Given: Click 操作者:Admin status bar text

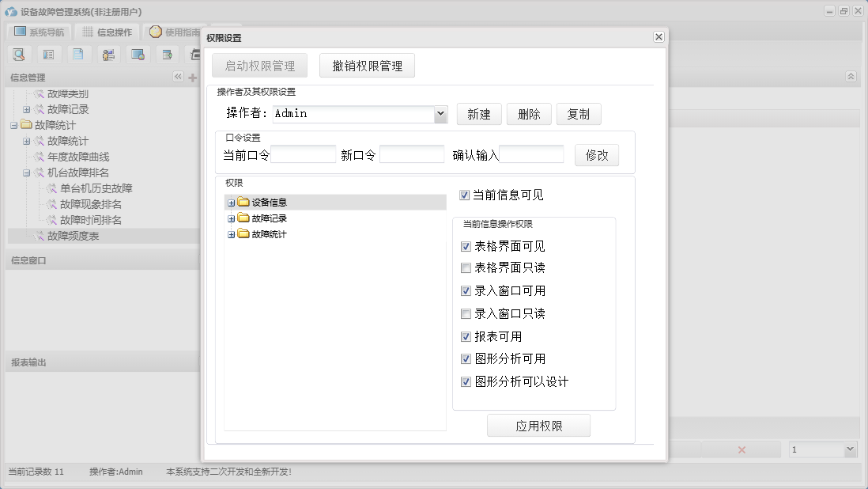Looking at the screenshot, I should tap(116, 472).
